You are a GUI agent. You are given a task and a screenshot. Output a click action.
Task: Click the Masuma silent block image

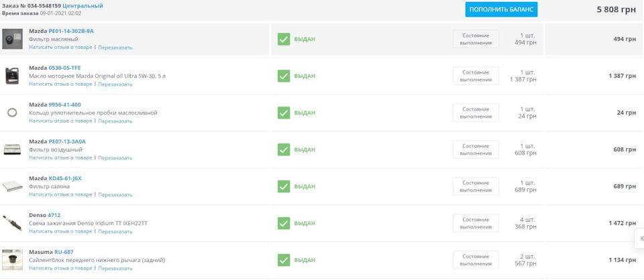click(12, 260)
